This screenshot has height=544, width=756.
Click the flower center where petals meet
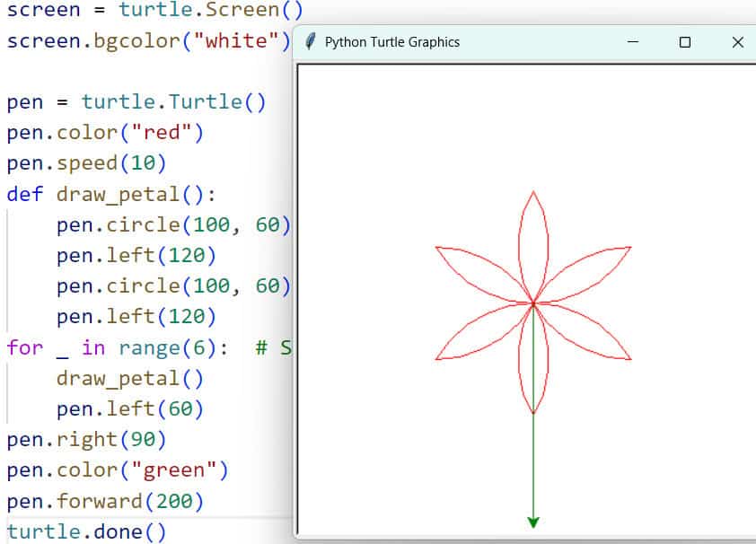tap(533, 303)
